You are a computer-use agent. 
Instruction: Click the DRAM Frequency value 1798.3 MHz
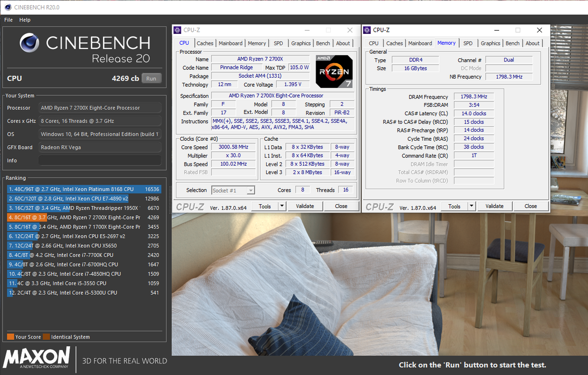click(x=474, y=97)
